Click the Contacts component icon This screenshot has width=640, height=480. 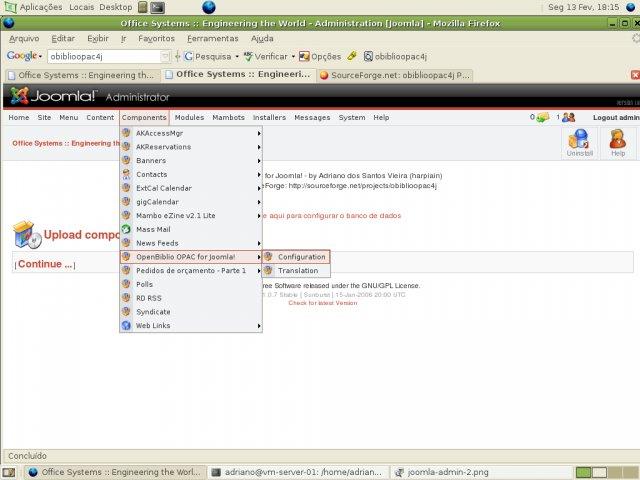[125, 174]
